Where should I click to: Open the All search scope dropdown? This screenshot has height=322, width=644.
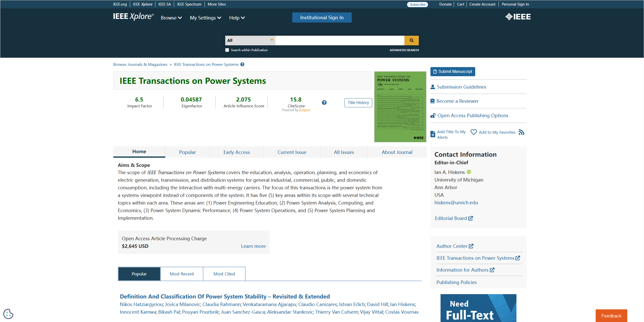tap(250, 40)
